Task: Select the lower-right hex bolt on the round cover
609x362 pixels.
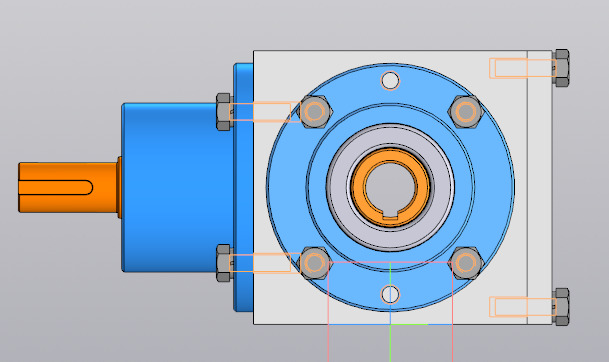Action: tap(466, 263)
